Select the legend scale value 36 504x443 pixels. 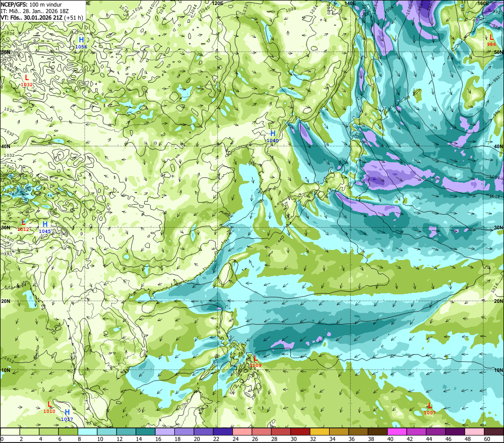click(351, 439)
